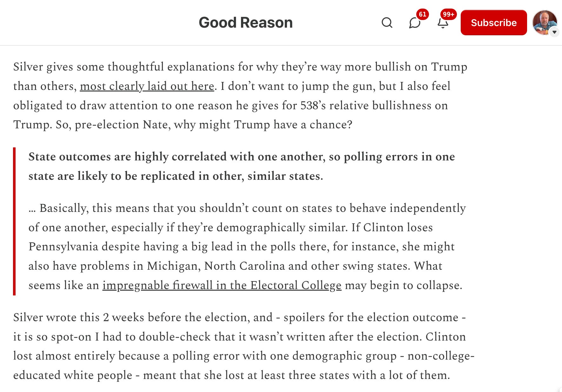
Task: Open the chat speech bubble icon
Action: 415,23
